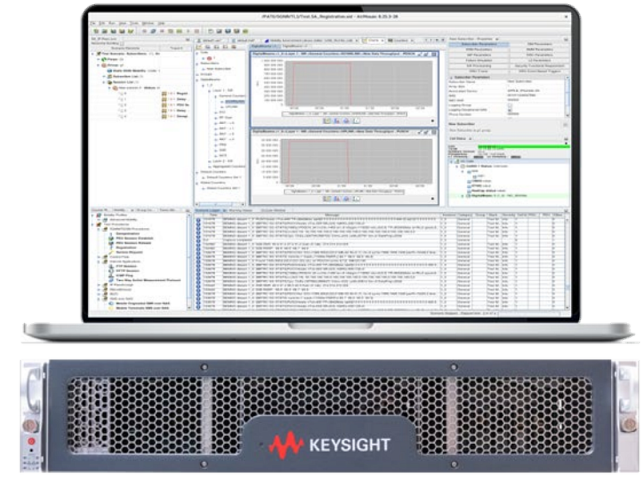643x480 pixels.
Task: Select Service Request procedure
Action: 129,252
